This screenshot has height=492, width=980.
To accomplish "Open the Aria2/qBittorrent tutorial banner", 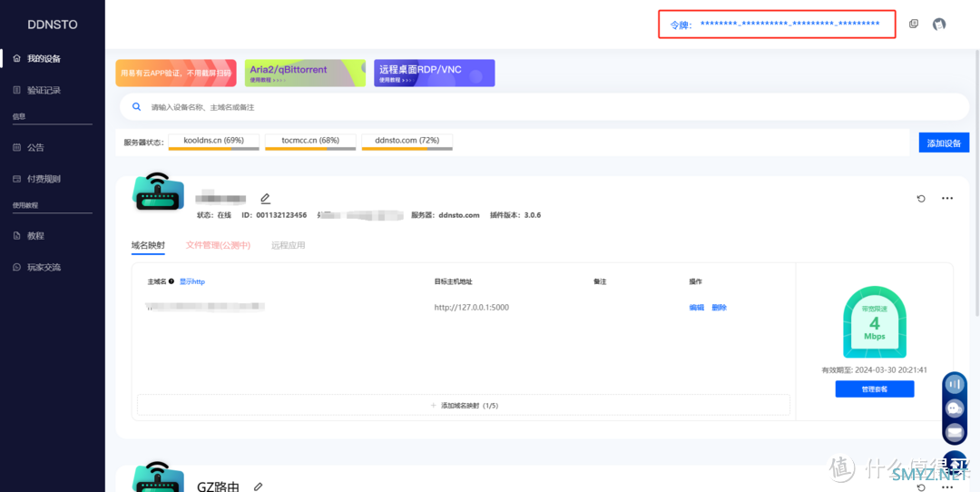I will tap(305, 73).
